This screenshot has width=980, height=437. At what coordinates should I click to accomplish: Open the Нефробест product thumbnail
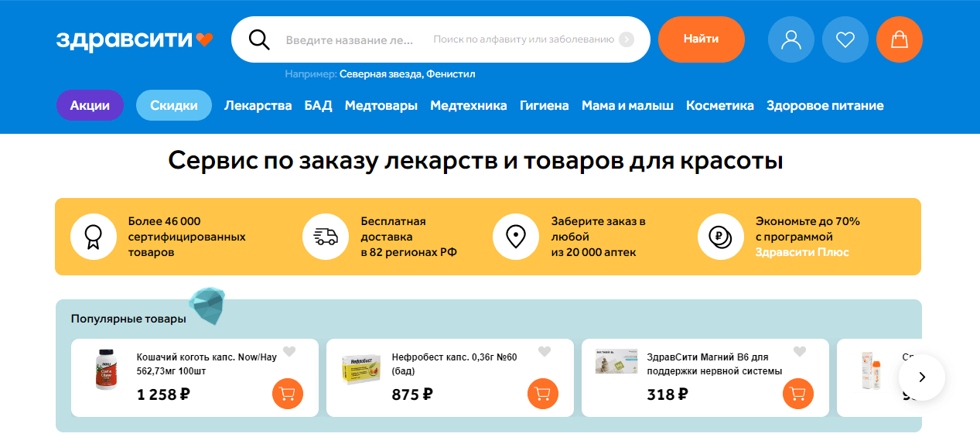(361, 370)
